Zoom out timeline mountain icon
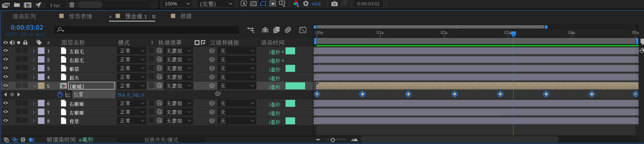This screenshot has height=144, width=644. tap(318, 140)
